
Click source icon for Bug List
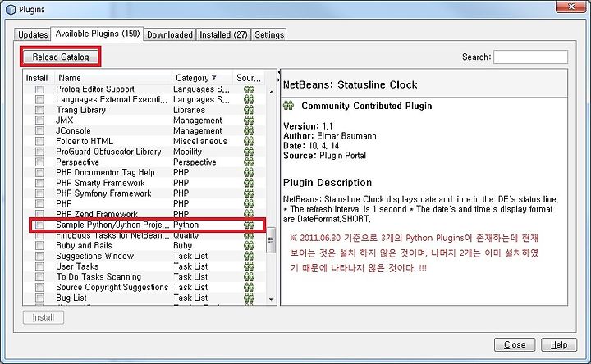tap(250, 298)
